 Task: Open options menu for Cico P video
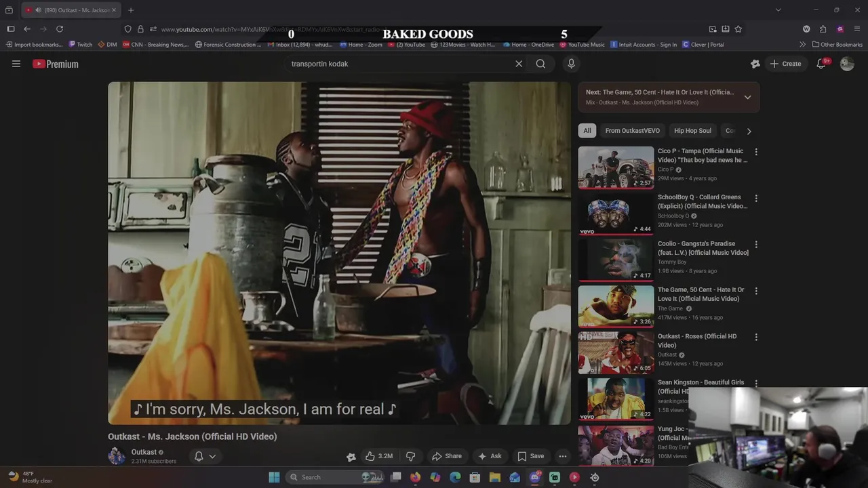click(756, 152)
